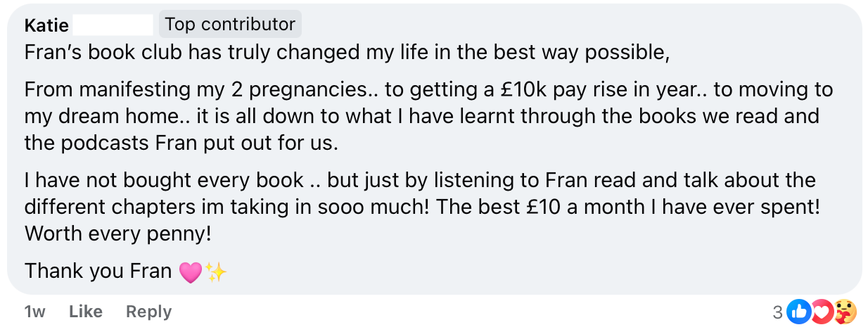This screenshot has width=868, height=332.
Task: Click the care hugging-heart reaction icon
Action: (x=844, y=311)
